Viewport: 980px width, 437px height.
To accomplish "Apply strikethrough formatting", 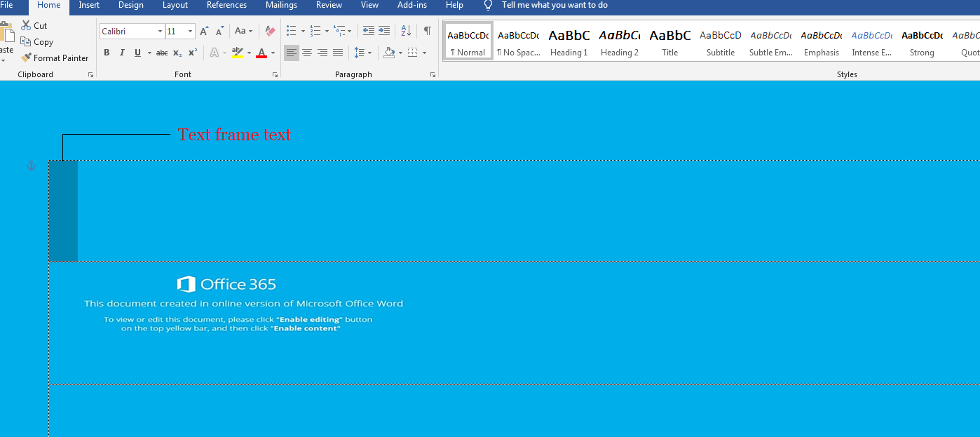I will pos(162,53).
